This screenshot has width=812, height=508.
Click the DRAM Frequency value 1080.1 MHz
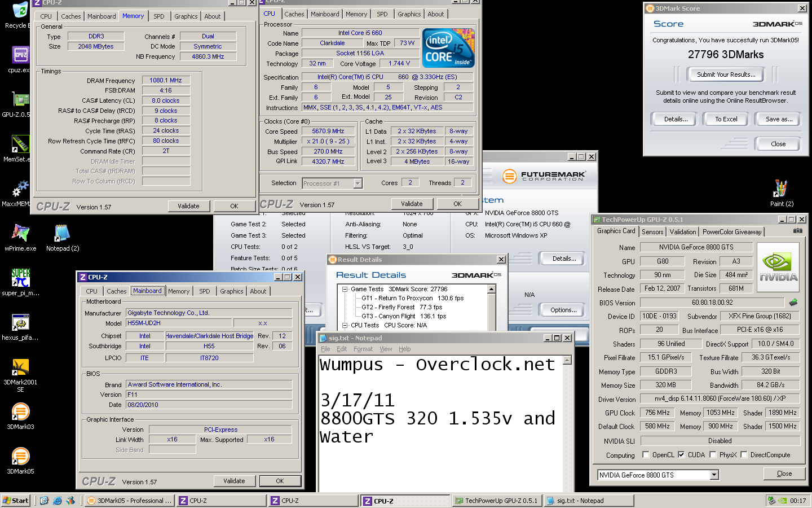click(x=166, y=80)
